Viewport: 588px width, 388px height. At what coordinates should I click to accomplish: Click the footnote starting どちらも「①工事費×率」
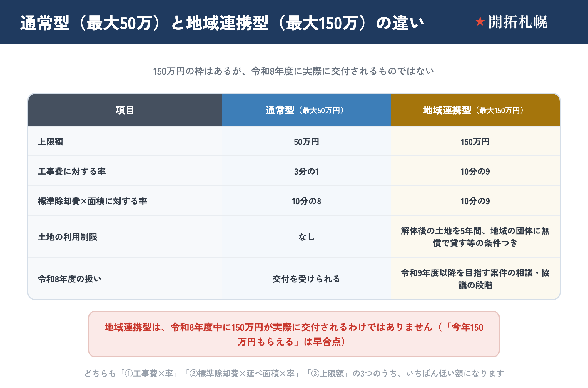coord(294,373)
